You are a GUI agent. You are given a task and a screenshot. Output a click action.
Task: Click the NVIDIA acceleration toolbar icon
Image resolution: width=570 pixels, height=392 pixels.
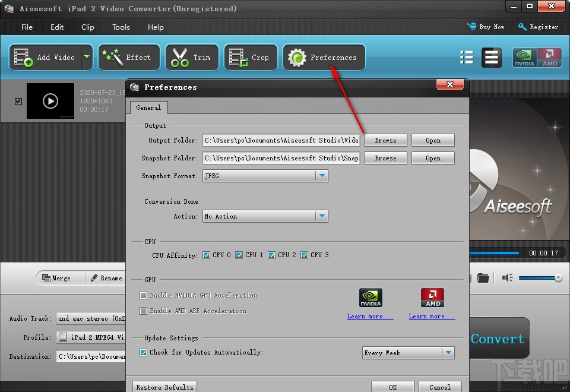tap(524, 58)
